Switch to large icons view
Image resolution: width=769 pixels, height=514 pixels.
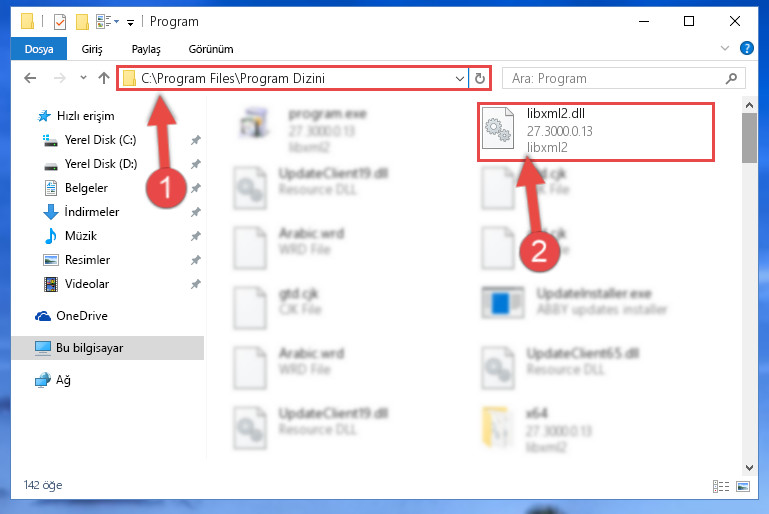click(743, 486)
